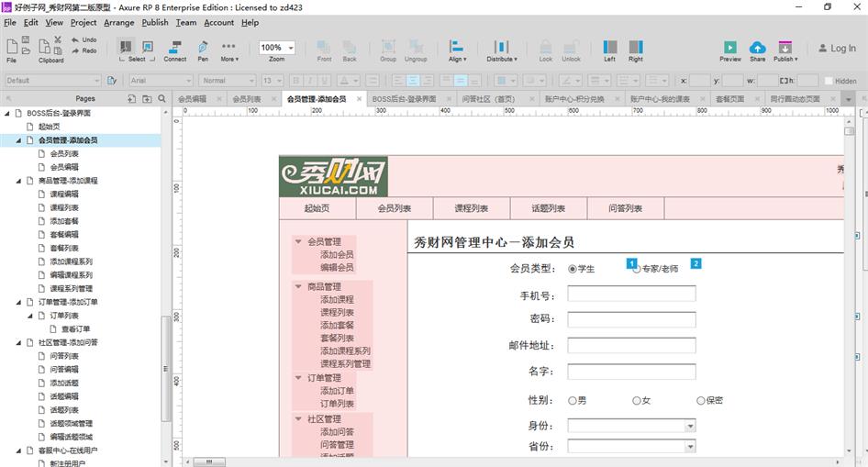Click the Undo button
Image resolution: width=868 pixels, height=467 pixels.
coord(84,39)
